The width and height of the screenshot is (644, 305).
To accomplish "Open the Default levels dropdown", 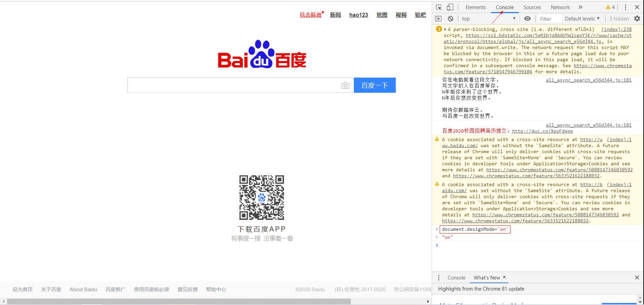I will pyautogui.click(x=582, y=18).
